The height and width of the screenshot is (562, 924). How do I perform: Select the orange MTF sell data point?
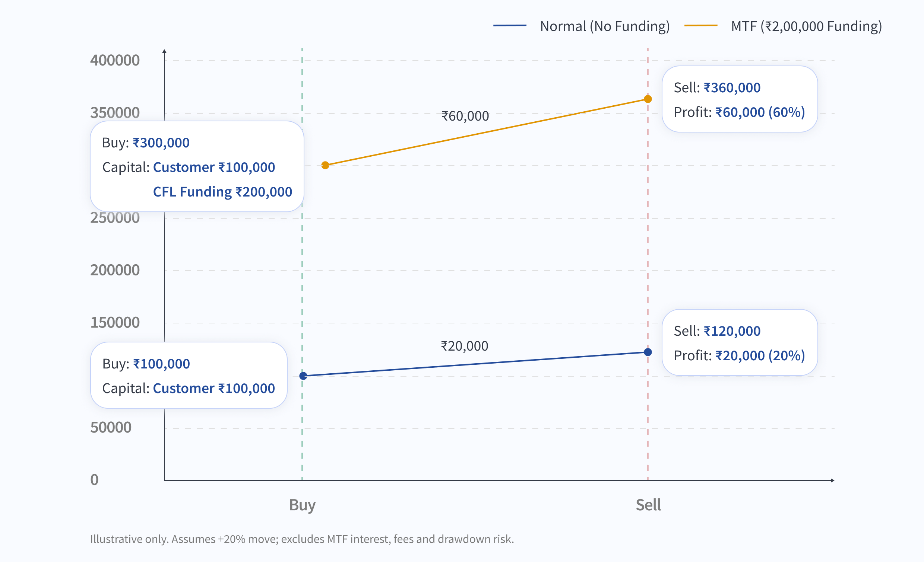pos(648,99)
